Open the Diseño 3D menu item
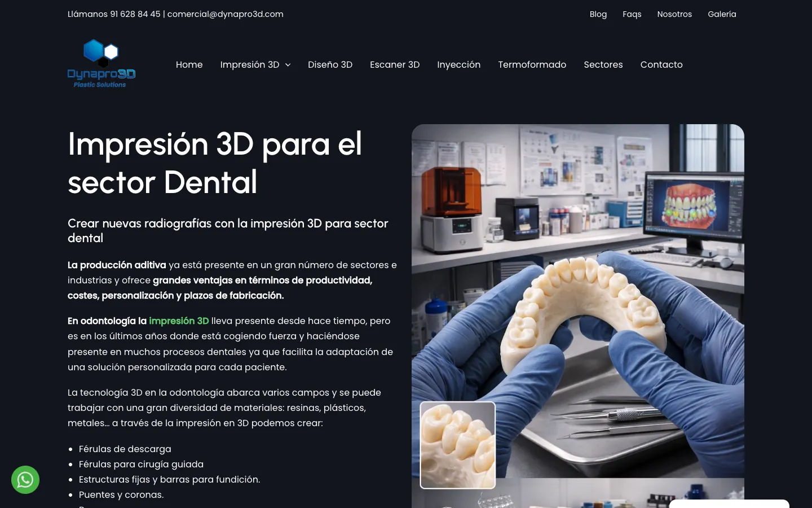 (330, 64)
